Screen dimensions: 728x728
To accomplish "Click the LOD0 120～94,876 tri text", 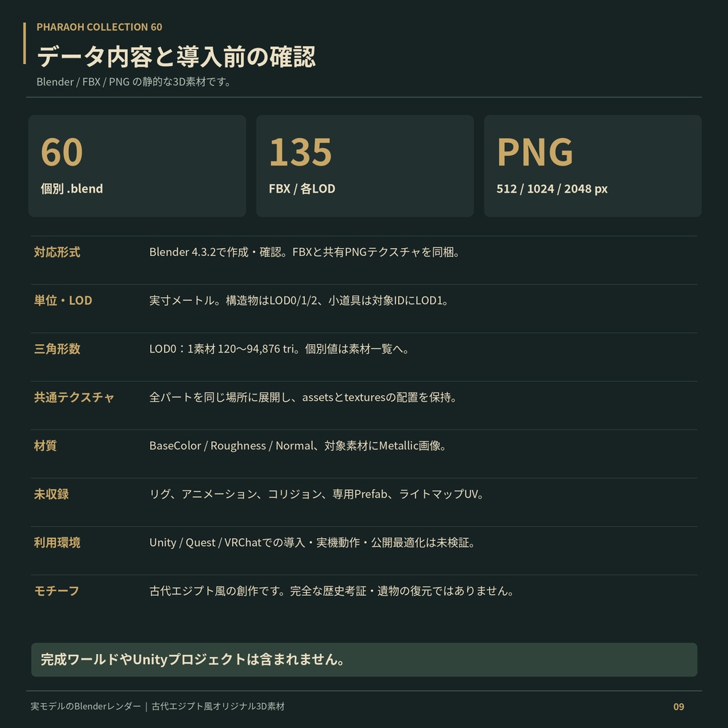I will [279, 348].
